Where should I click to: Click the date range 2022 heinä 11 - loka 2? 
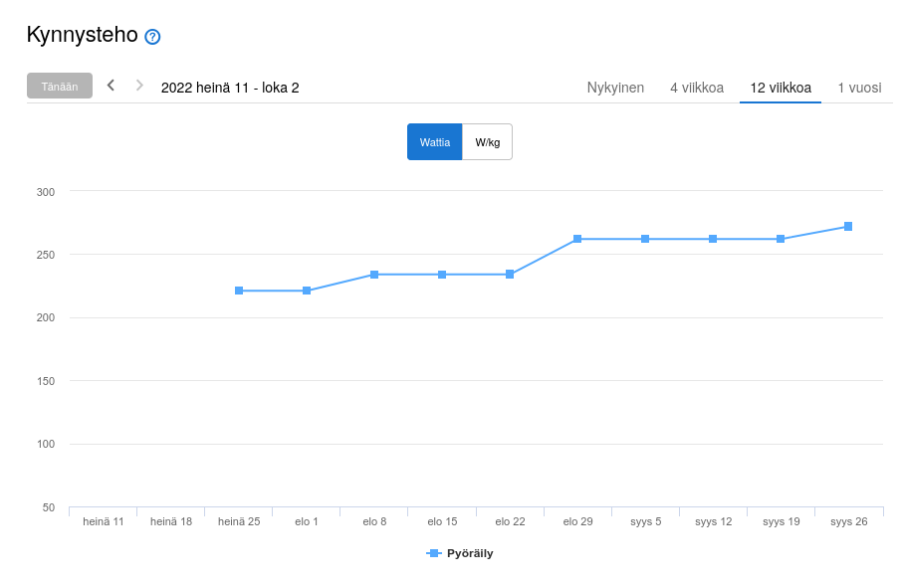[230, 88]
